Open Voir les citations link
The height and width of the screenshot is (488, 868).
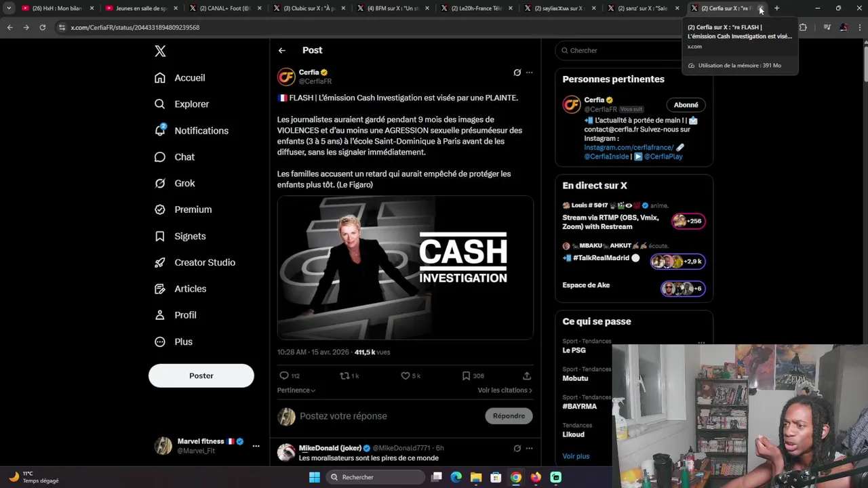click(505, 390)
